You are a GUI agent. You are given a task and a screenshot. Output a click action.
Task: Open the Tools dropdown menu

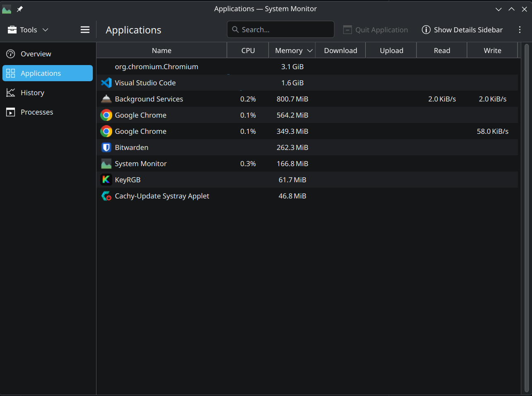click(28, 30)
